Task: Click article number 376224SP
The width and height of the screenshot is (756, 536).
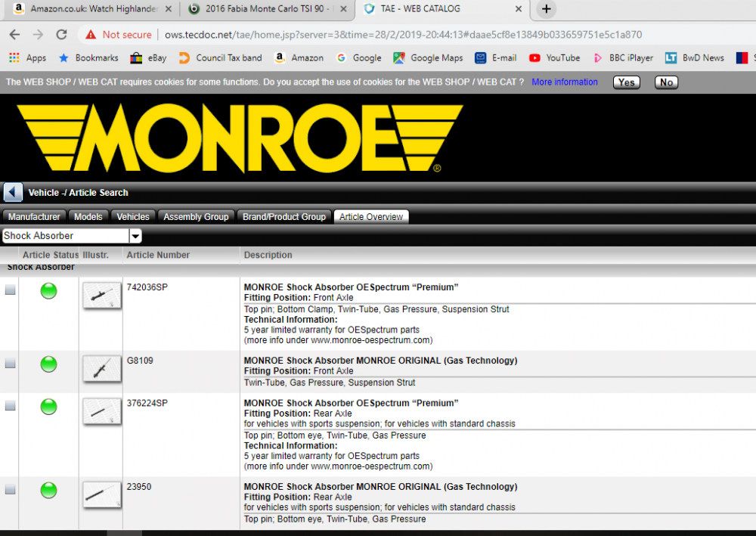Action: [147, 403]
